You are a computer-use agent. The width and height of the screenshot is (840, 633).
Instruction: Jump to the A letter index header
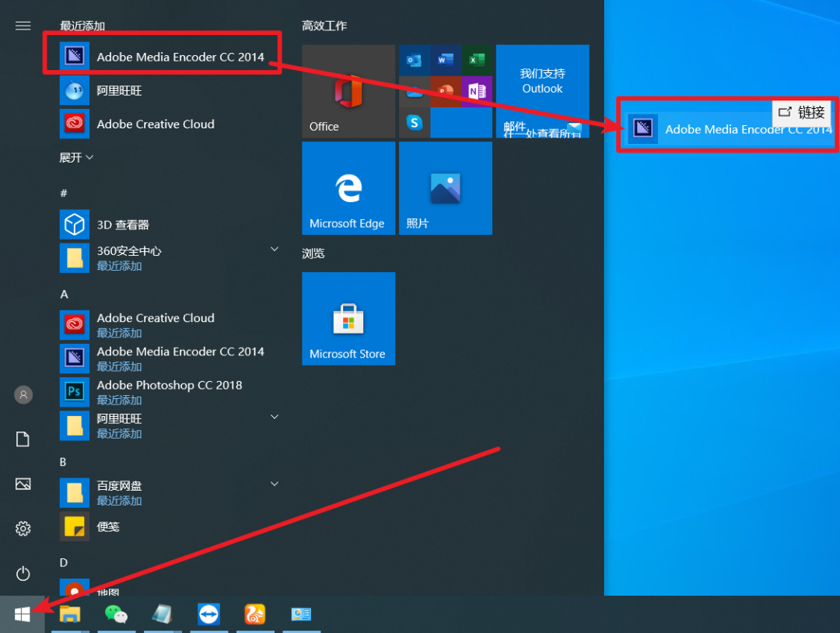(65, 294)
